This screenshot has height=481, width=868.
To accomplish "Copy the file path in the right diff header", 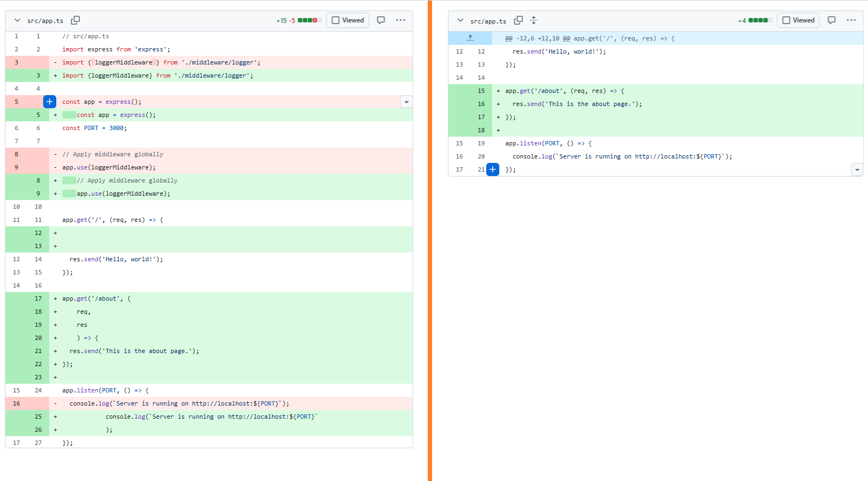I will pyautogui.click(x=518, y=20).
